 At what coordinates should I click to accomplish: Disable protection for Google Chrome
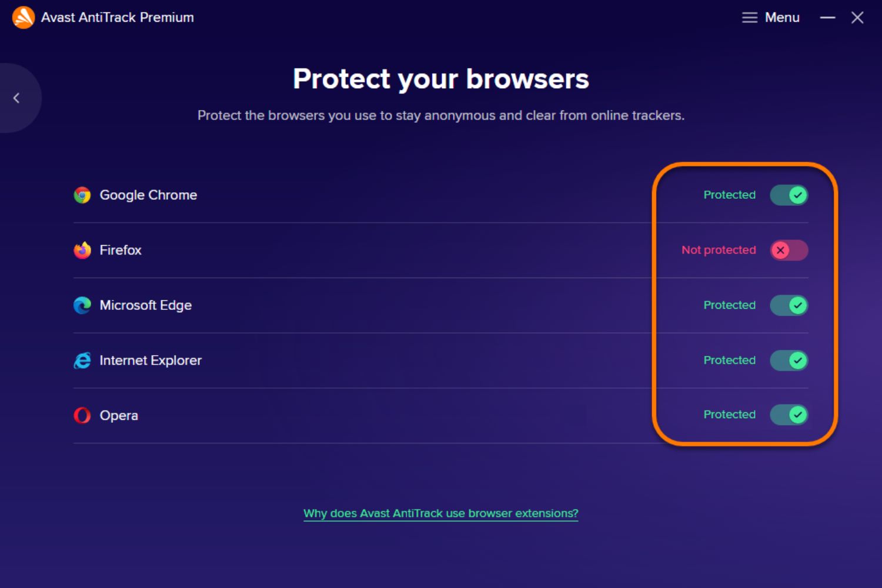point(789,195)
